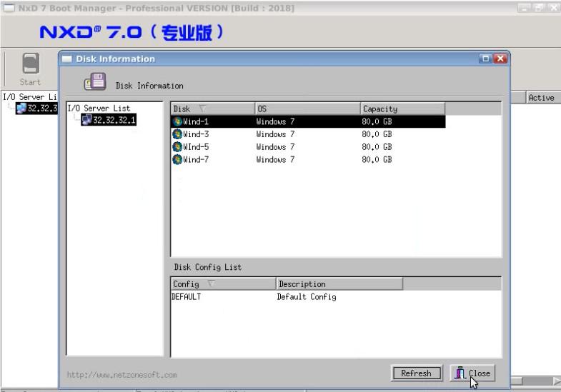Viewport: 561px width, 392px height.
Task: Select the DEFAULT config row
Action: tap(187, 296)
